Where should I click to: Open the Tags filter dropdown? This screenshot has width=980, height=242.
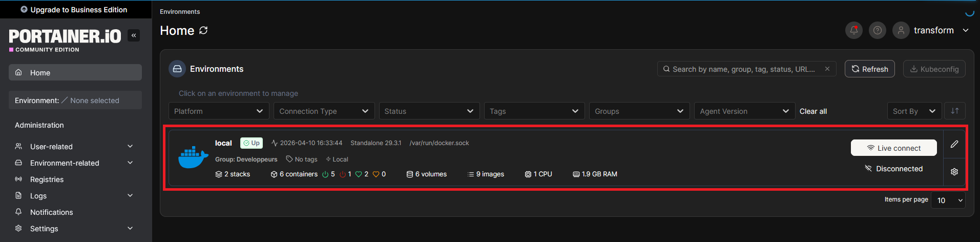[534, 111]
